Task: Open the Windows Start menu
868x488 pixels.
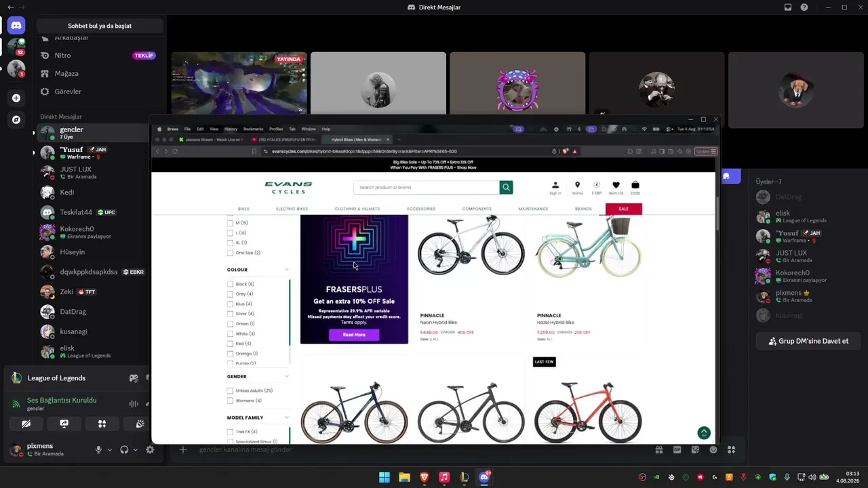Action: tap(384, 477)
